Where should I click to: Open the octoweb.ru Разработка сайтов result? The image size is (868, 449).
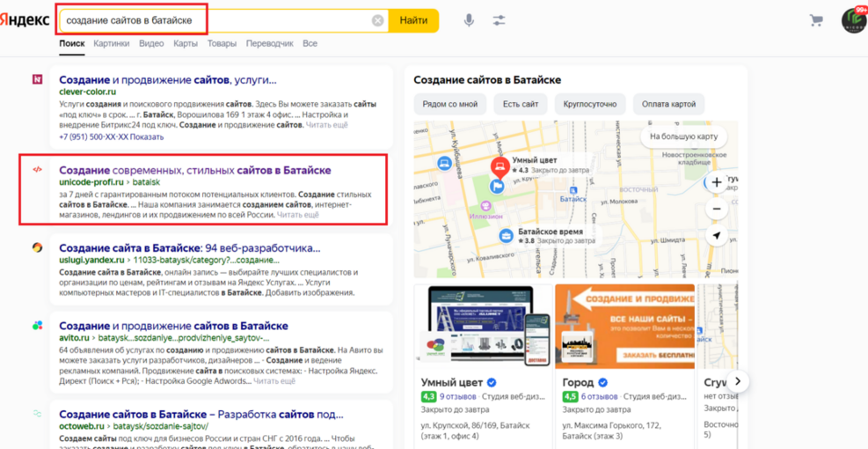click(x=201, y=415)
